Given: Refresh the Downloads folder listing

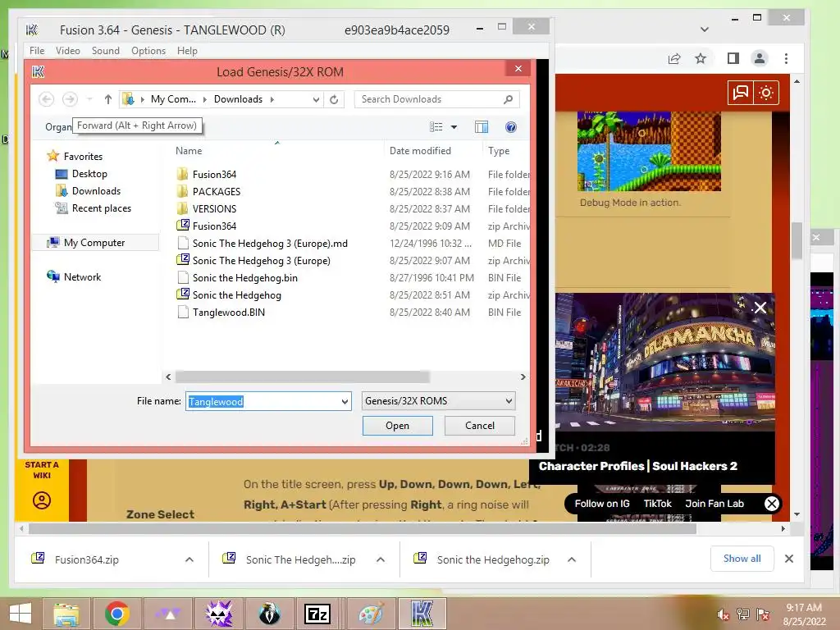Looking at the screenshot, I should (x=334, y=99).
